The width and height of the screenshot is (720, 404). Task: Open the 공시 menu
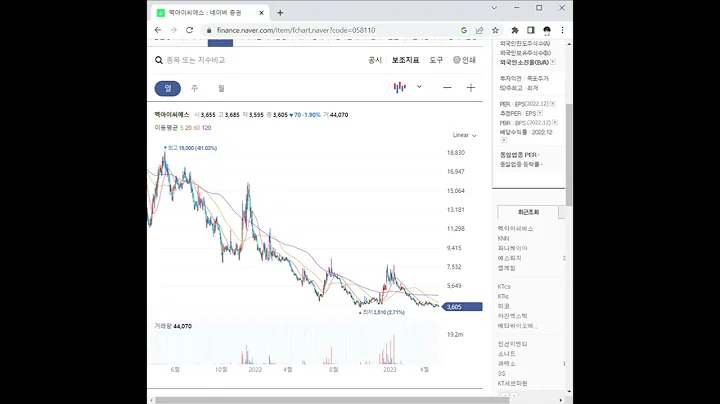click(375, 60)
